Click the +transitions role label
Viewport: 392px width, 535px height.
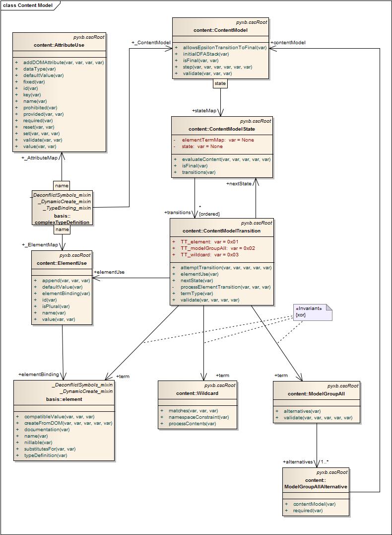click(x=178, y=212)
